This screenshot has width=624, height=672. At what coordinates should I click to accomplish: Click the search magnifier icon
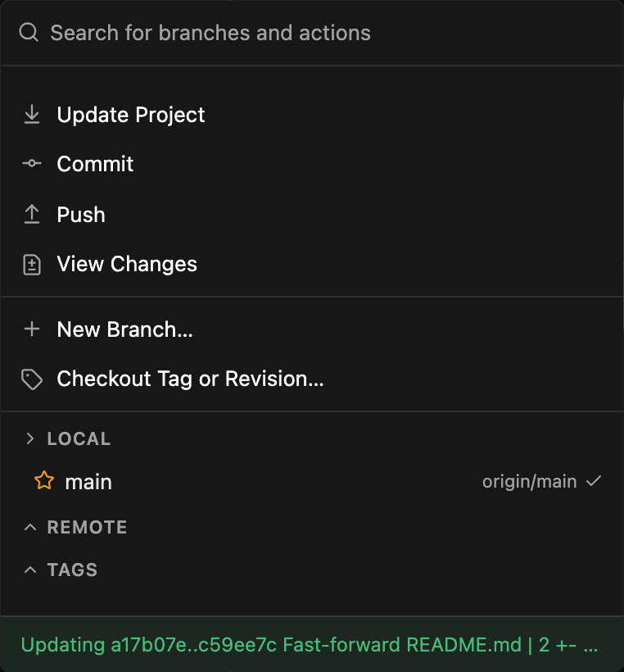tap(29, 33)
